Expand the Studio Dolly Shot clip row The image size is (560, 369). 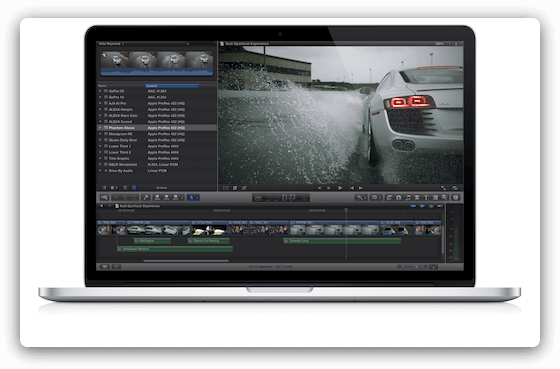click(100, 140)
